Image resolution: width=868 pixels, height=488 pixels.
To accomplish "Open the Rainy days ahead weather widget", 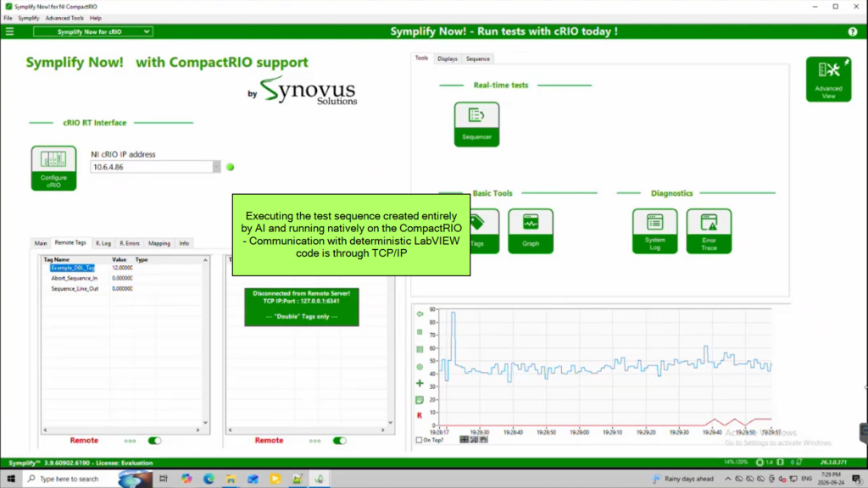I will (x=682, y=479).
